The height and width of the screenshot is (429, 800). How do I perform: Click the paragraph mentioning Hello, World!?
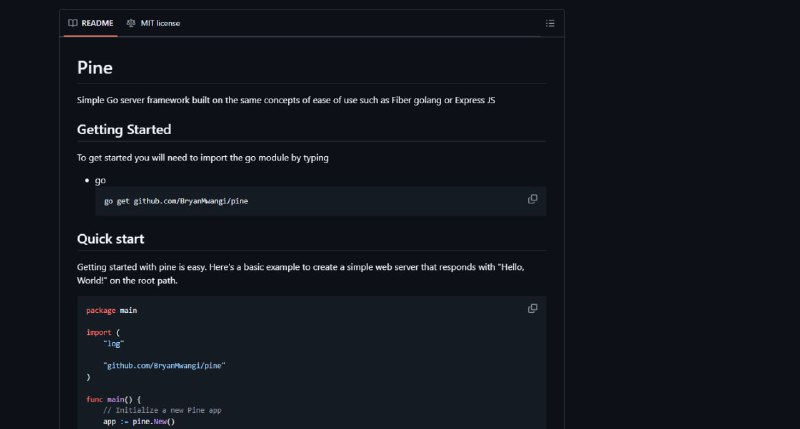click(301, 273)
